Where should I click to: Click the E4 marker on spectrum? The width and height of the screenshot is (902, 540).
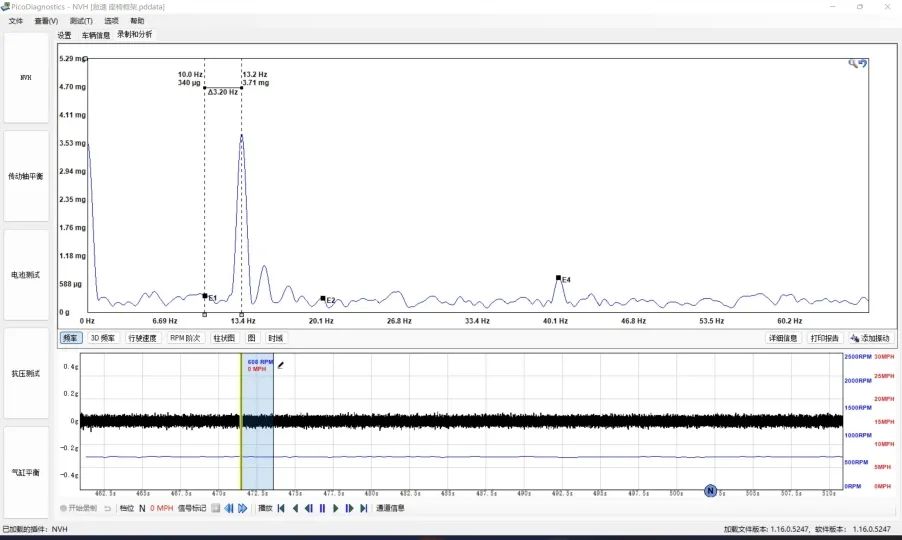click(559, 278)
